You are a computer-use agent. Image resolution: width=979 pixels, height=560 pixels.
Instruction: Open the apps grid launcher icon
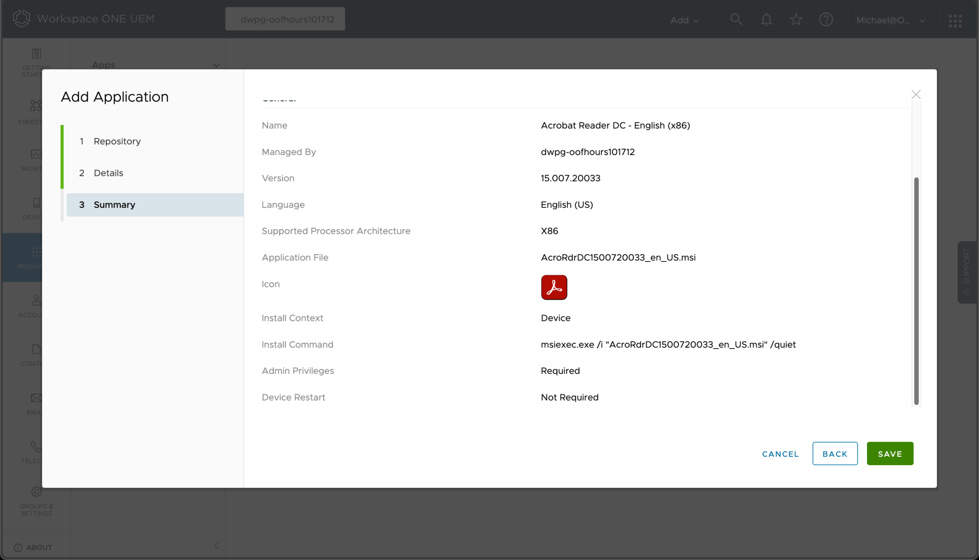955,21
